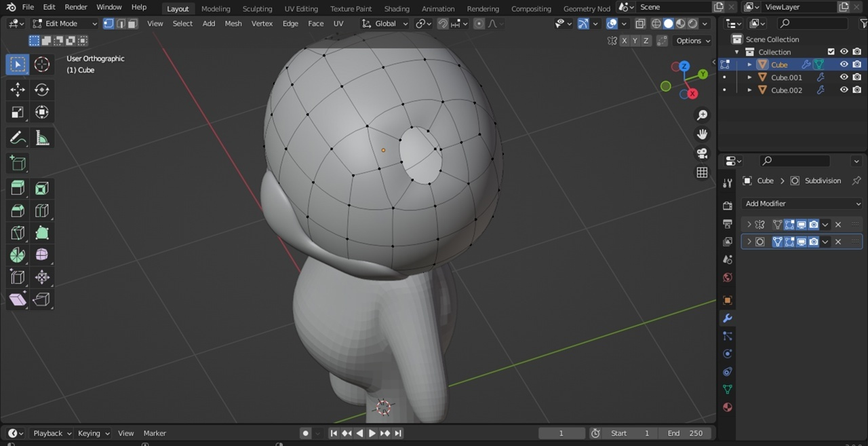Toggle X-ray view in the viewport header

(x=639, y=24)
